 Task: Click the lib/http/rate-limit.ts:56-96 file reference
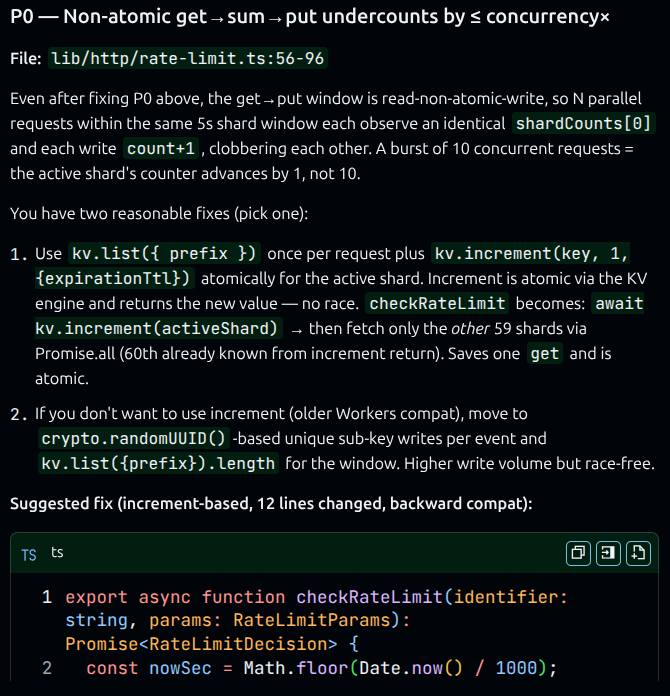click(x=188, y=58)
